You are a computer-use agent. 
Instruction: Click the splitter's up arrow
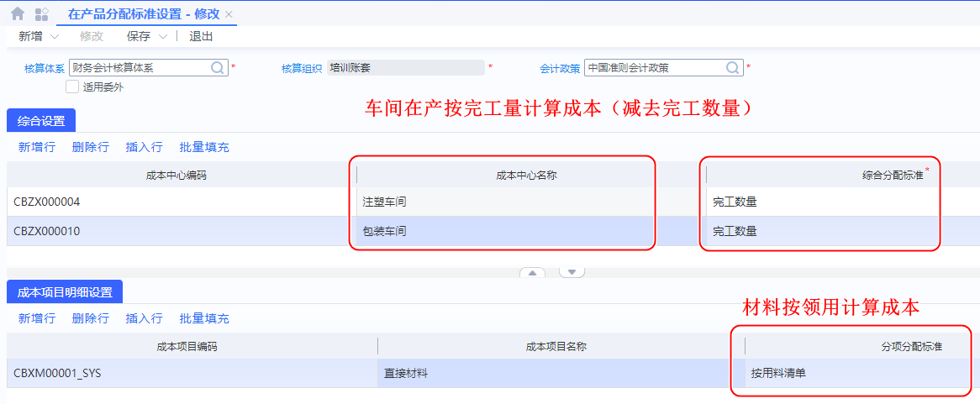[533, 272]
